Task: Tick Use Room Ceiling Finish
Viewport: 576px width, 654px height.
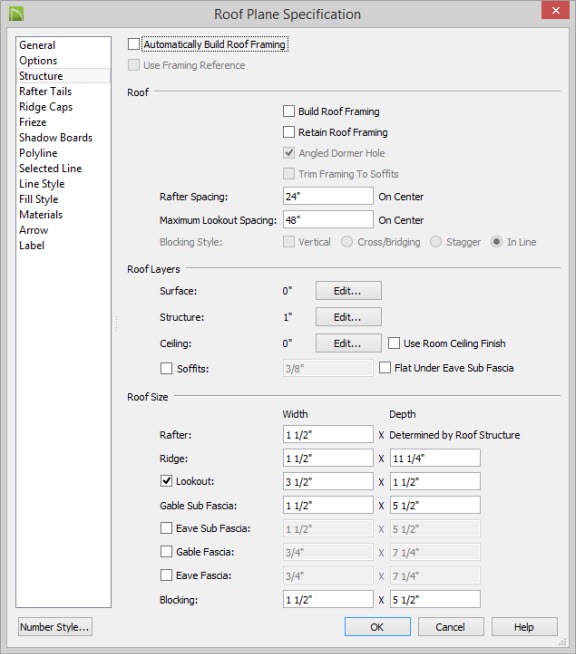Action: click(x=394, y=343)
